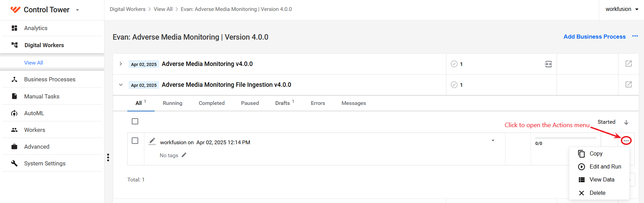
Task: Click the draft pencil icon beside workfusion
Action: click(152, 141)
